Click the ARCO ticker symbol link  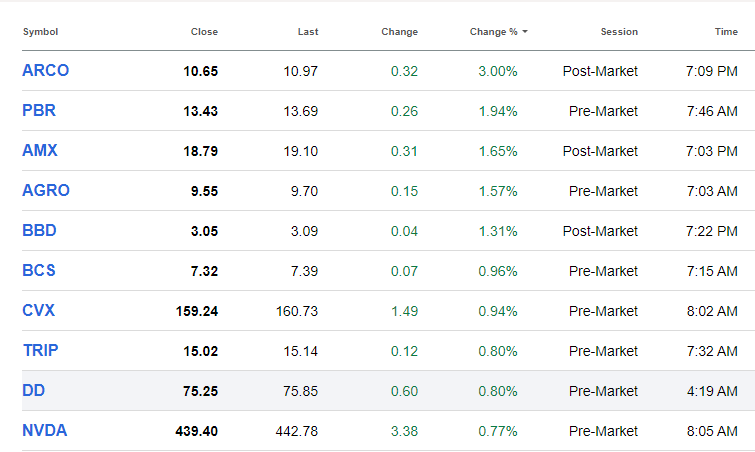coord(45,71)
